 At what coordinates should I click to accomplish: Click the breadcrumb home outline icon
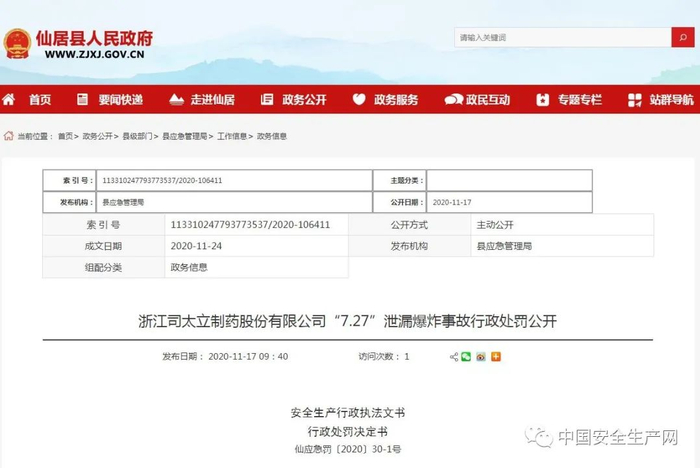8,136
